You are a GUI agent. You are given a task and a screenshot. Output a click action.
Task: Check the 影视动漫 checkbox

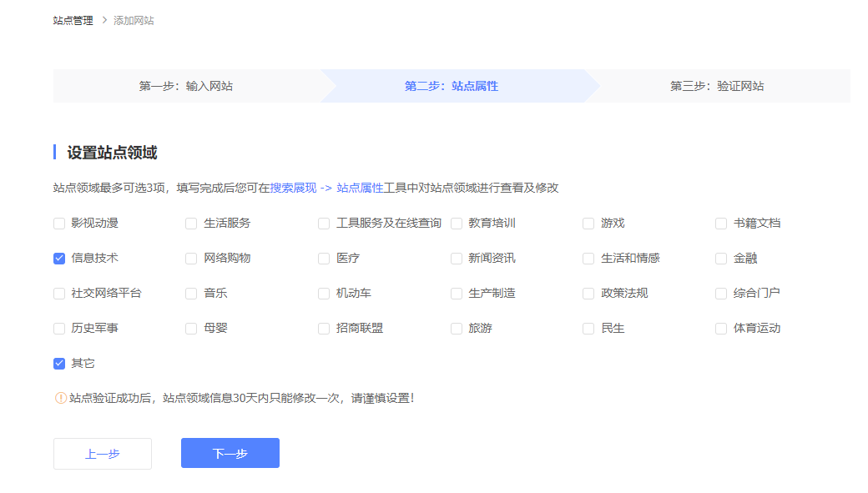click(59, 224)
